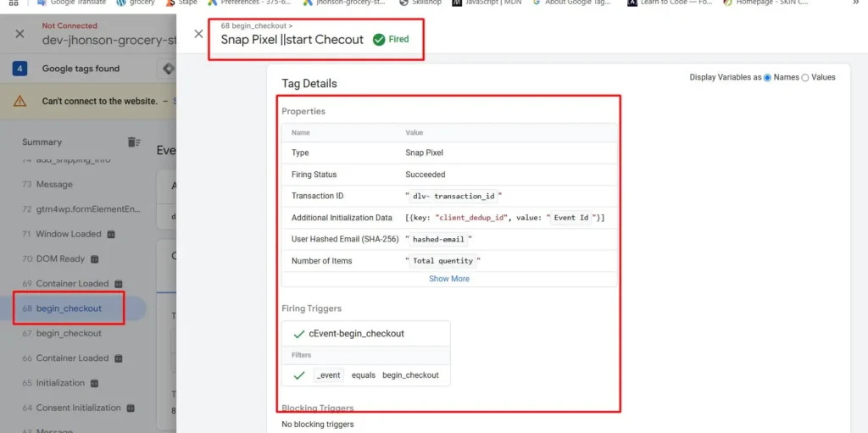The width and height of the screenshot is (868, 433).
Task: Open the Google Translate bookmark
Action: (x=71, y=3)
